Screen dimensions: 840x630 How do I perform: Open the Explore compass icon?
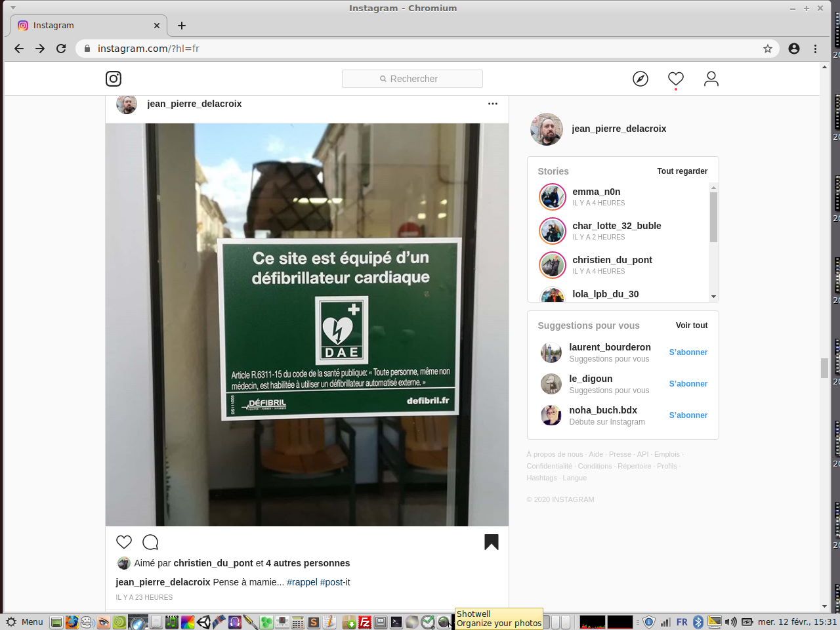(x=640, y=79)
